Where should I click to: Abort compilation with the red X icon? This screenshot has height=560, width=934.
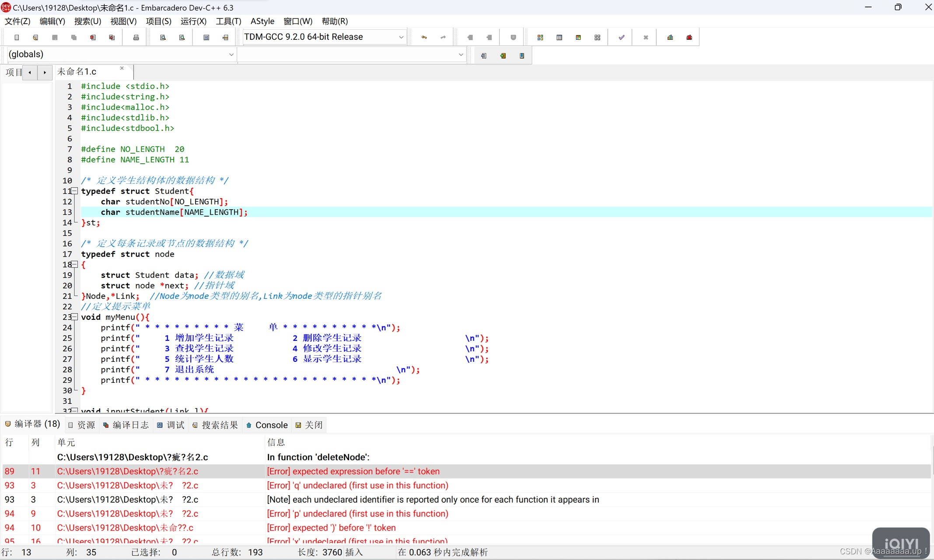tap(646, 37)
